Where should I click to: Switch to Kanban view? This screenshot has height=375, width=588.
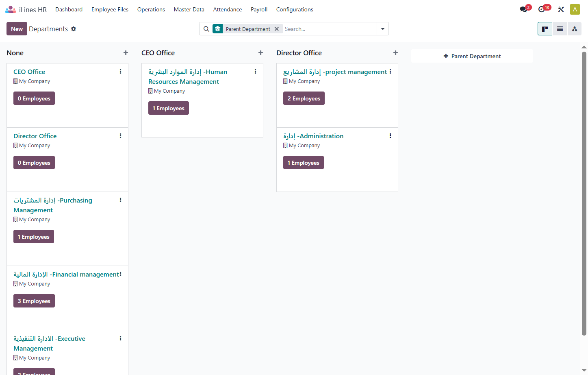tap(545, 29)
